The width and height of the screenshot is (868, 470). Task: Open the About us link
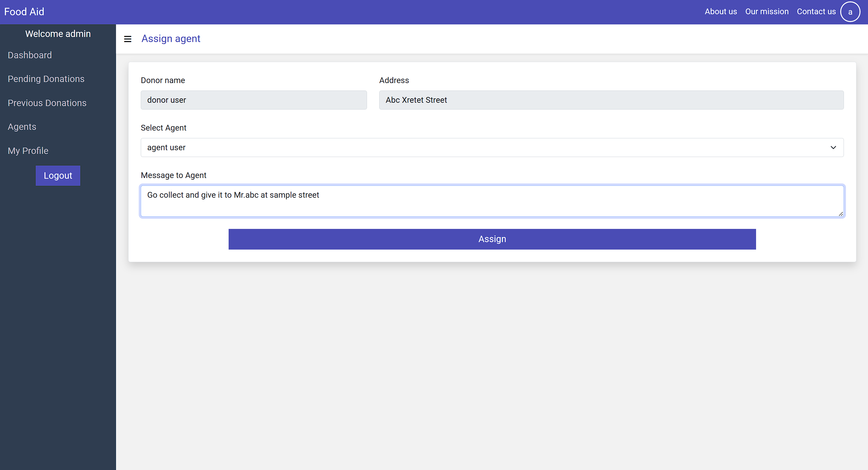(x=720, y=12)
